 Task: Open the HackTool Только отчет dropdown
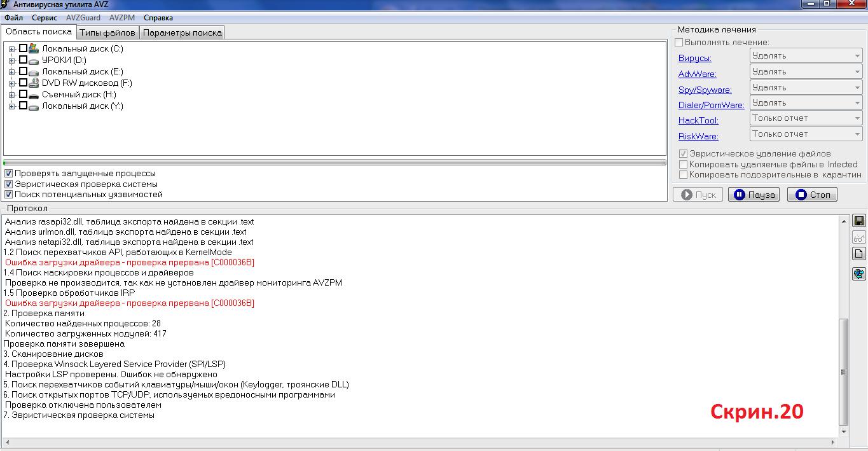click(806, 118)
